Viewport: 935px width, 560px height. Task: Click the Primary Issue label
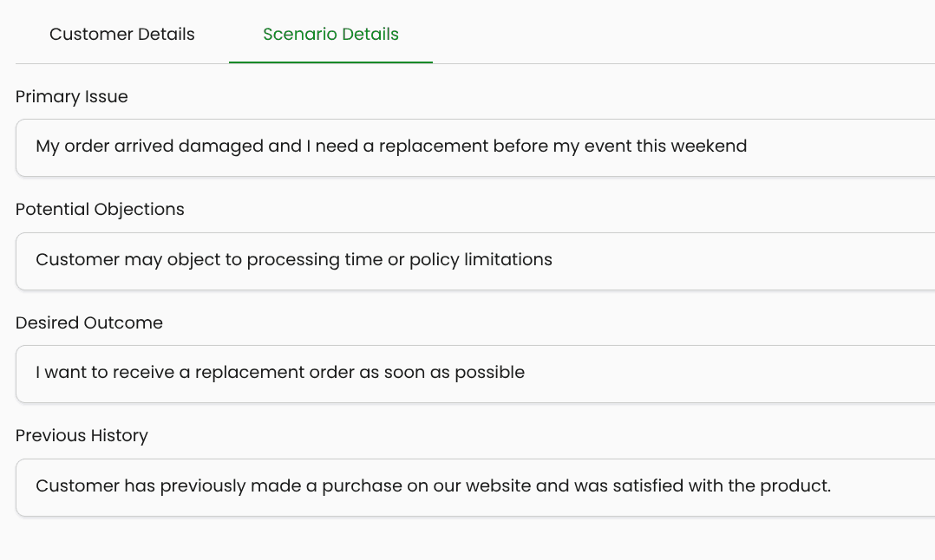[x=71, y=97]
